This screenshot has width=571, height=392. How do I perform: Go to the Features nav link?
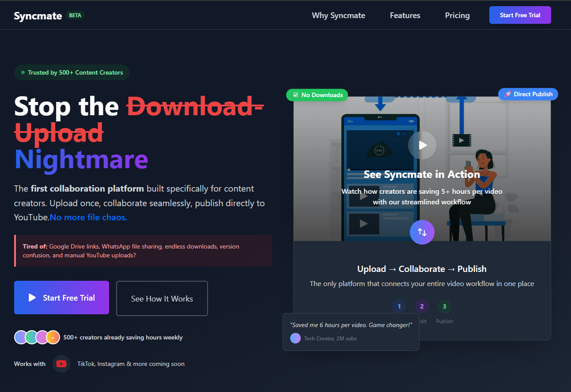405,15
